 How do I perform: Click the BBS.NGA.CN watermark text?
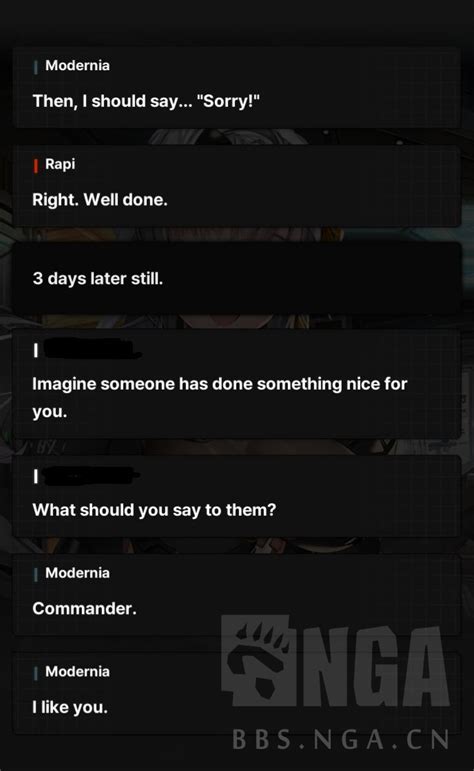340,740
